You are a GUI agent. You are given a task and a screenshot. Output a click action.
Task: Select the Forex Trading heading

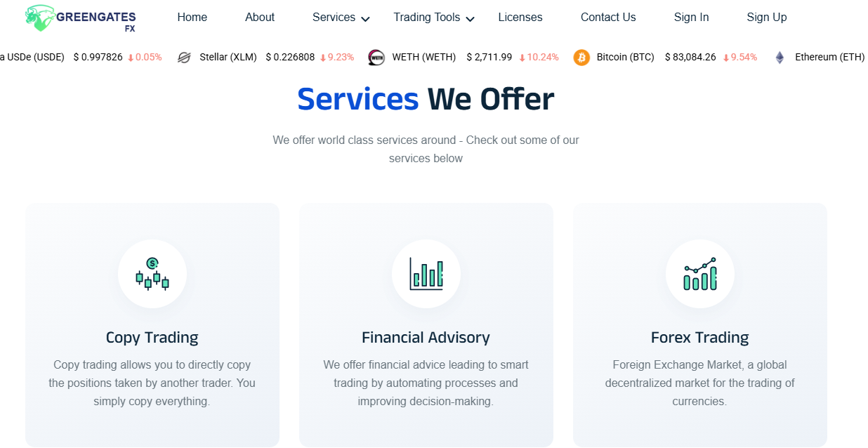[x=700, y=338]
